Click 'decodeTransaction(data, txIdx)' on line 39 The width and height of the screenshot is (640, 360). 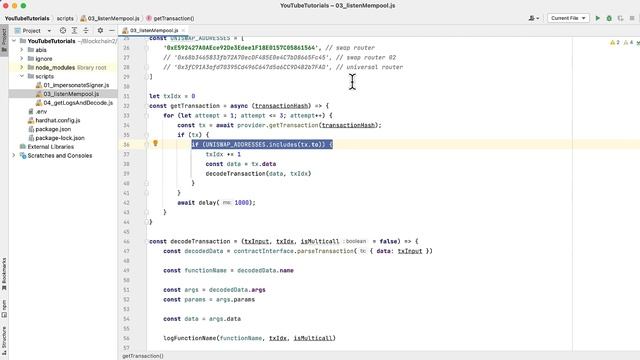pyautogui.click(x=258, y=173)
